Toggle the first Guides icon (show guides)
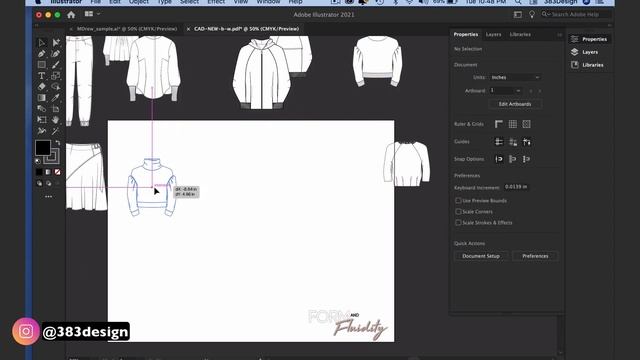Screen dimensions: 640x360 [x=499, y=142]
